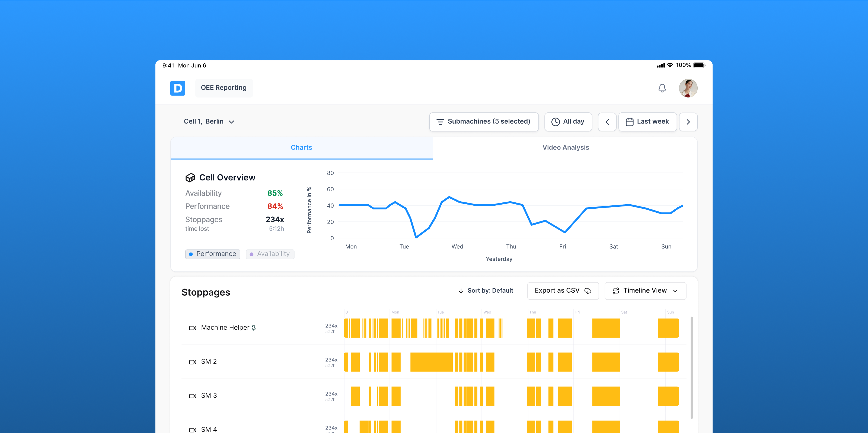Screen dimensions: 868x433
Task: Click the camera icon beside SM 3
Action: coord(192,396)
